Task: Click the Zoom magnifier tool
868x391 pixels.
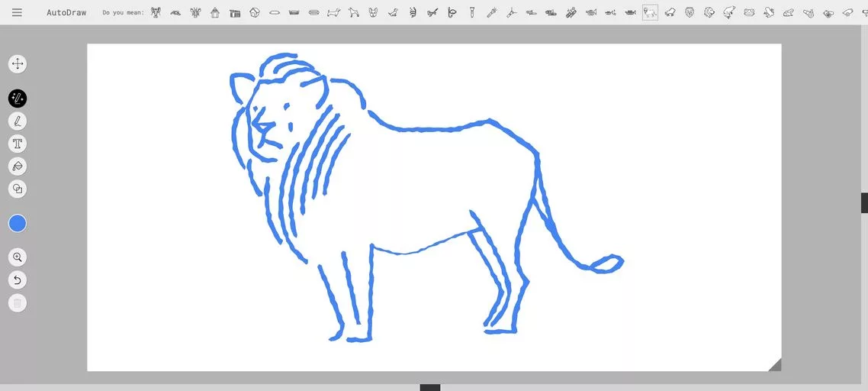Action: coord(18,257)
